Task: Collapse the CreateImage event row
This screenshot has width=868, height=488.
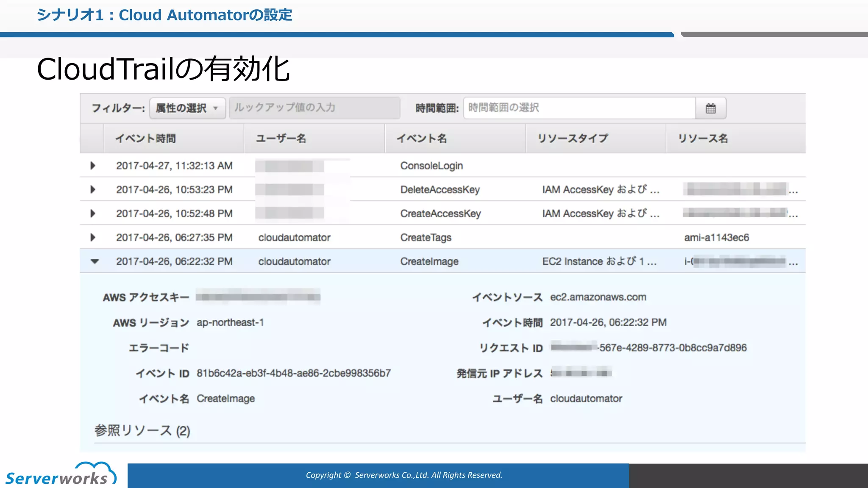Action: coord(95,261)
